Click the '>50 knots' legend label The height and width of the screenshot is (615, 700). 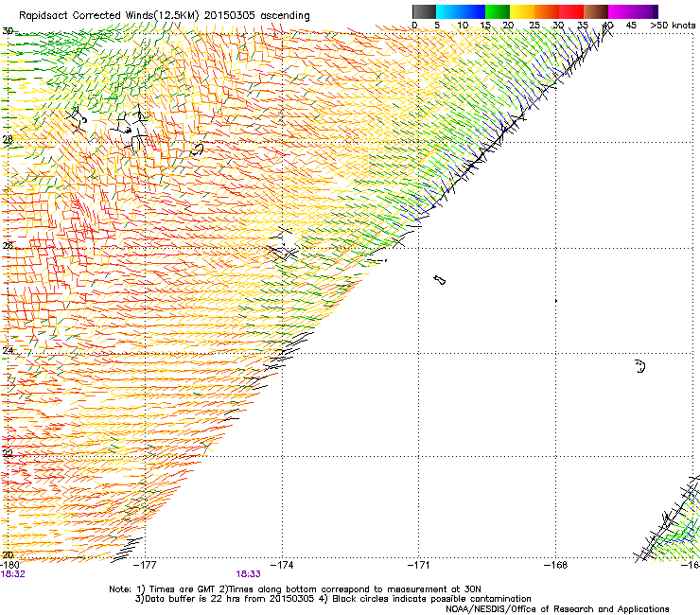(673, 26)
